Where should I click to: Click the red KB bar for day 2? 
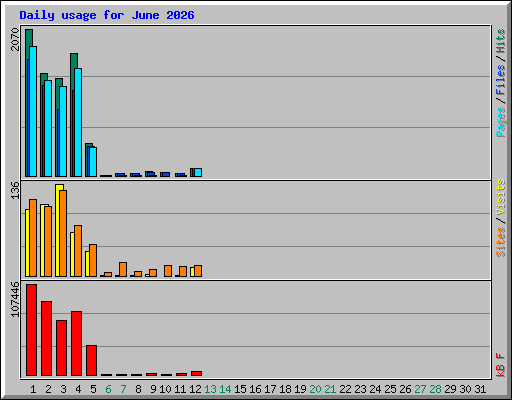click(46, 339)
